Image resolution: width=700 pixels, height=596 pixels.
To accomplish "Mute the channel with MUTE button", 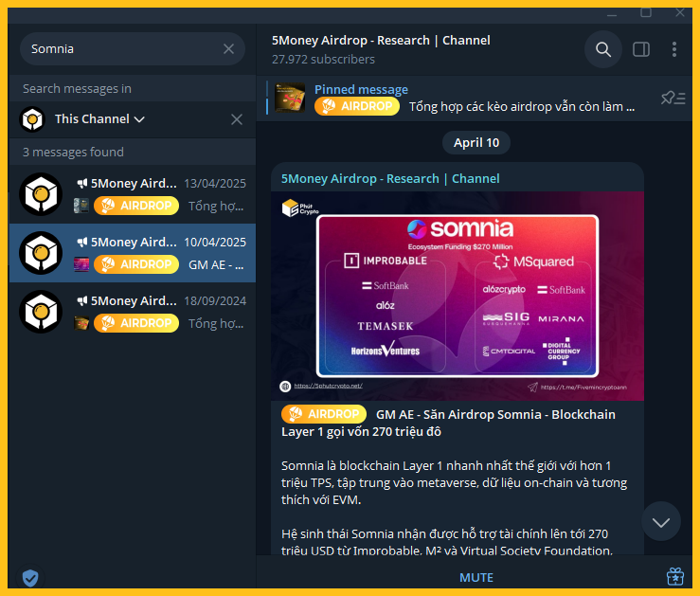I will click(476, 578).
